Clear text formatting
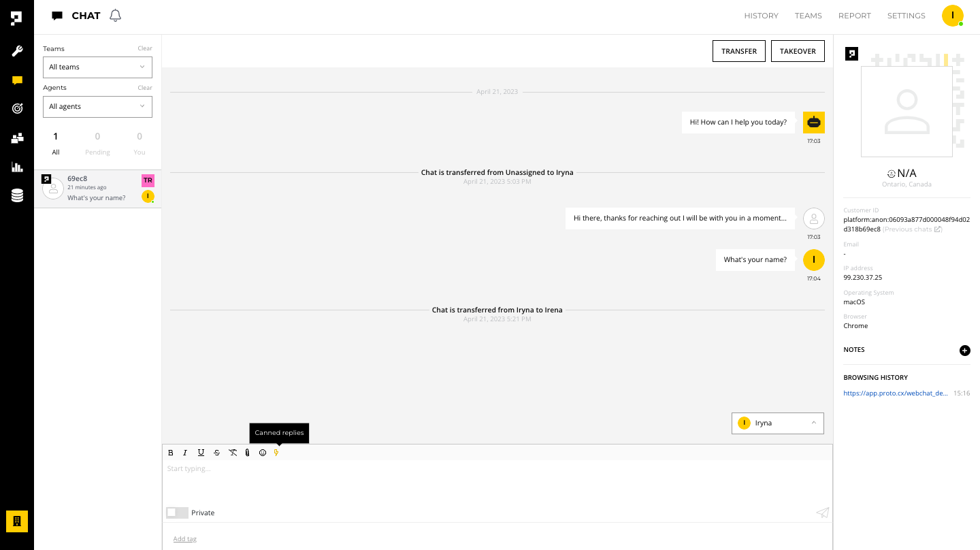The width and height of the screenshot is (980, 550). tap(233, 453)
